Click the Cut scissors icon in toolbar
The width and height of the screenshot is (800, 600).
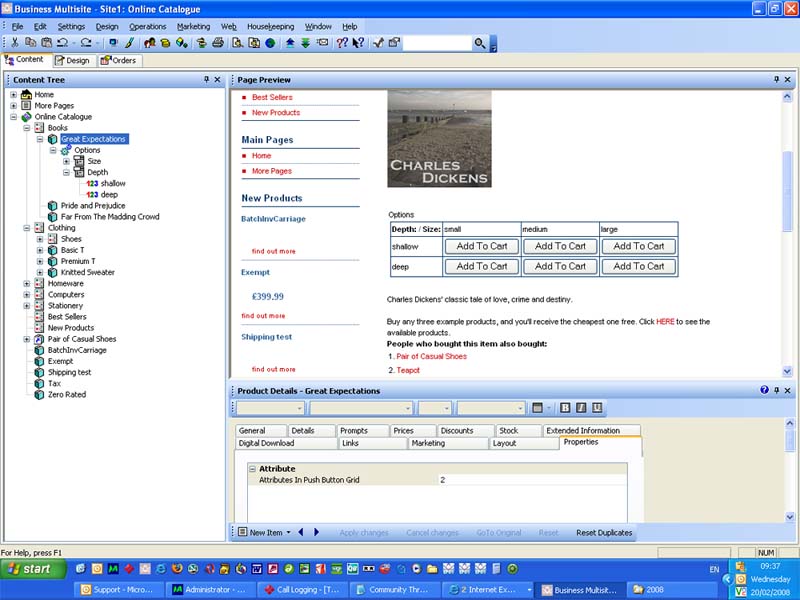pyautogui.click(x=15, y=44)
